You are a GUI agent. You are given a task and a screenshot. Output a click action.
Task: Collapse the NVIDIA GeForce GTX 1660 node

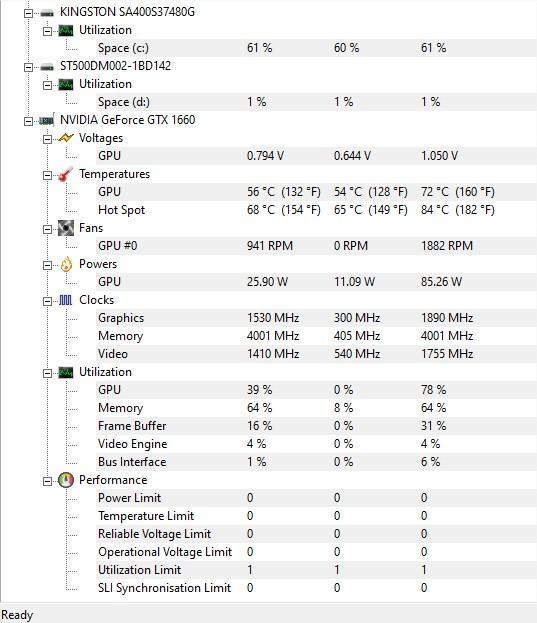(28, 121)
